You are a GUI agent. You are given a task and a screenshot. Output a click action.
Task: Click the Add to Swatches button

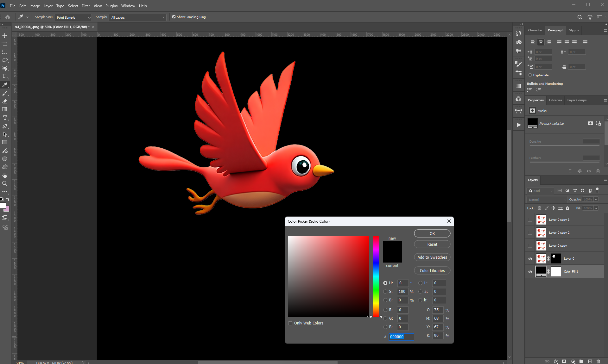click(432, 257)
